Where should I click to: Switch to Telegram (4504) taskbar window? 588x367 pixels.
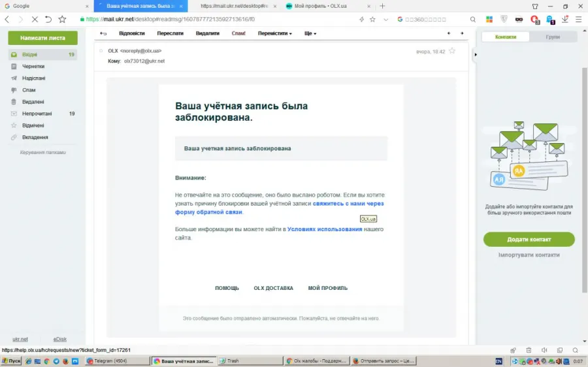(x=118, y=361)
